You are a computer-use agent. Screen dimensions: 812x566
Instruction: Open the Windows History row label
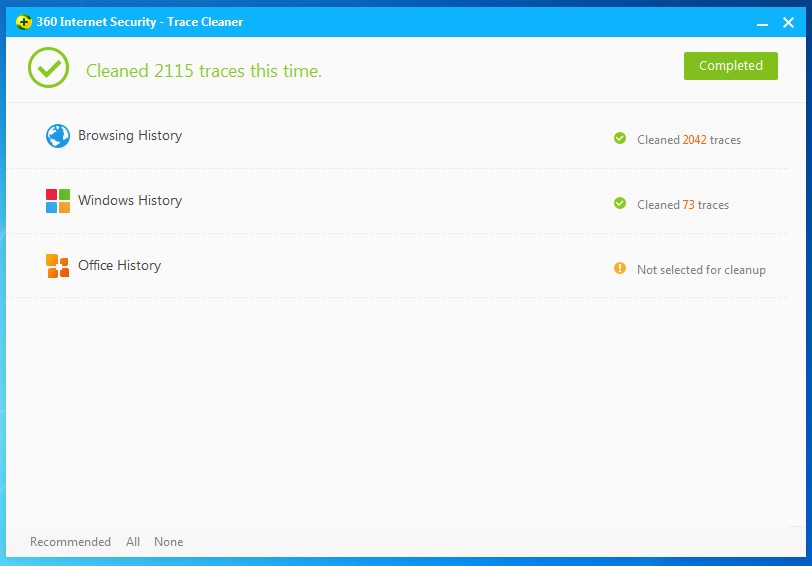coord(130,200)
